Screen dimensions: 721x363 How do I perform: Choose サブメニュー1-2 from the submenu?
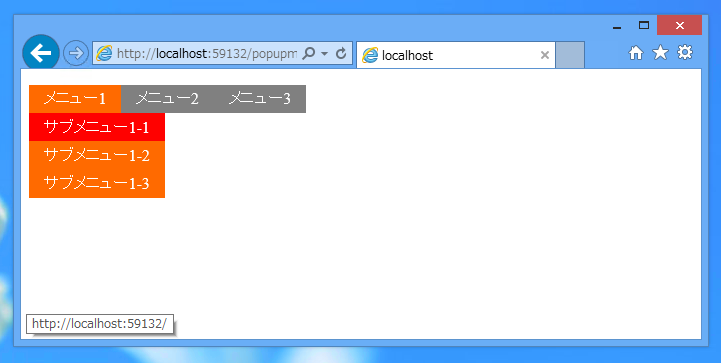pyautogui.click(x=97, y=155)
